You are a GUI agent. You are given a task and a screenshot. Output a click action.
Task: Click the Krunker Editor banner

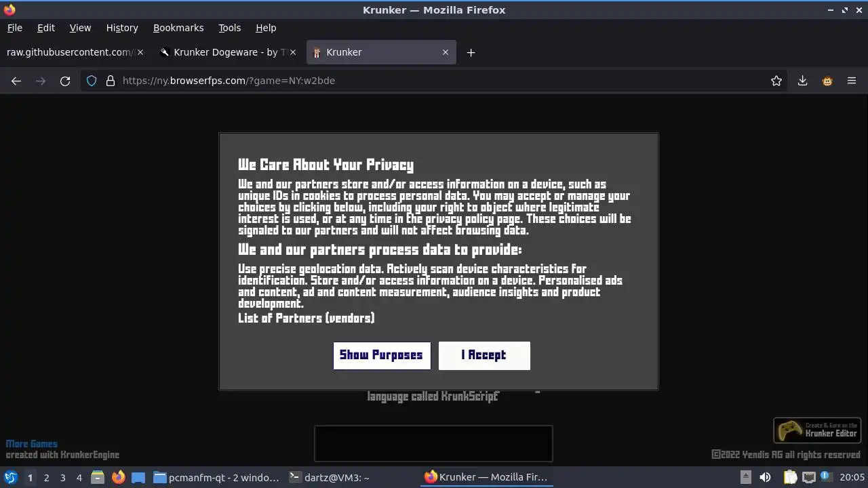[817, 430]
